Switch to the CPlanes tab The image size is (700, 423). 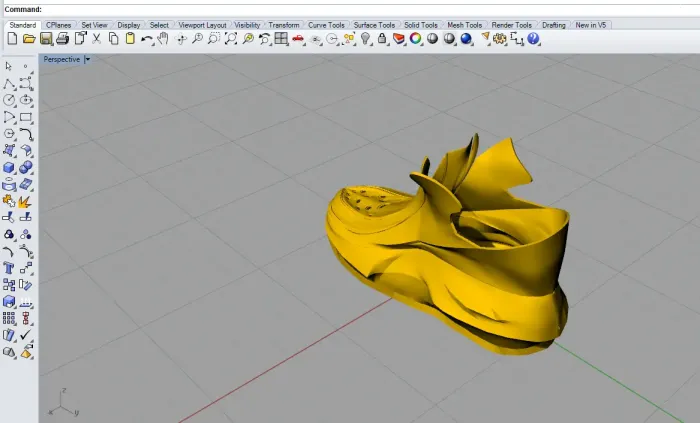[x=58, y=25]
